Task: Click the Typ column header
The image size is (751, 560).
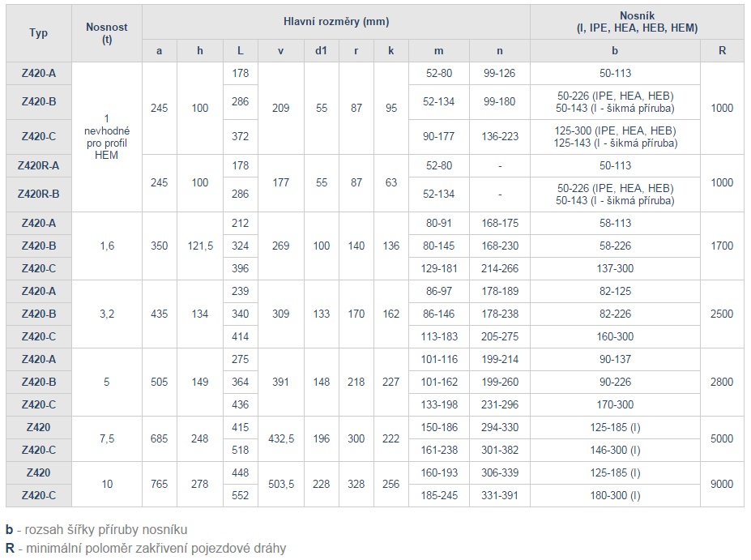Action: click(x=38, y=33)
